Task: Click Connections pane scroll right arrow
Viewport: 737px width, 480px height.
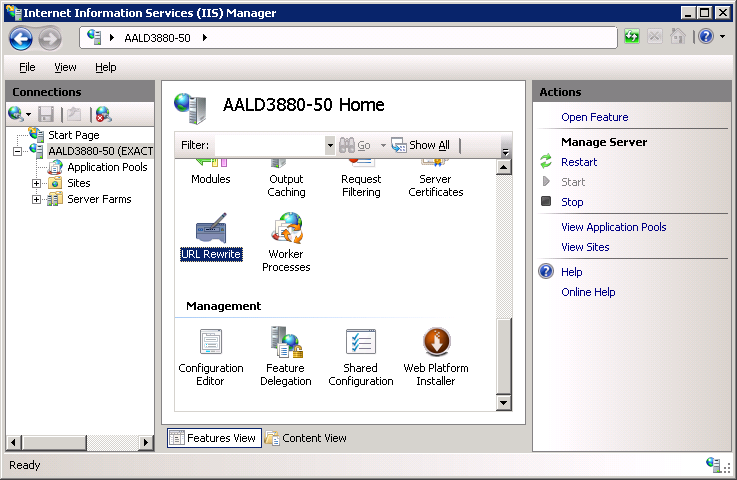Action: pos(146,442)
